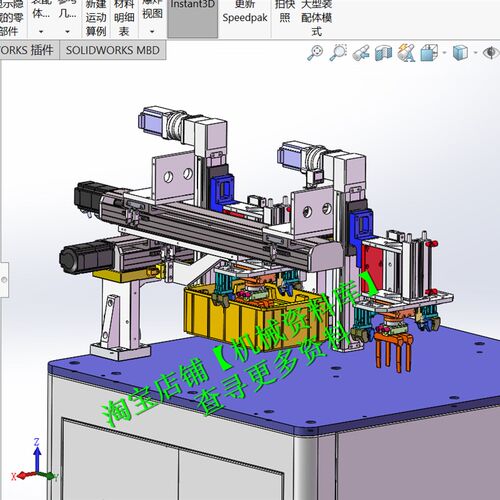Open the dropdown arrow under 参考几
The image size is (500, 500).
tap(67, 32)
